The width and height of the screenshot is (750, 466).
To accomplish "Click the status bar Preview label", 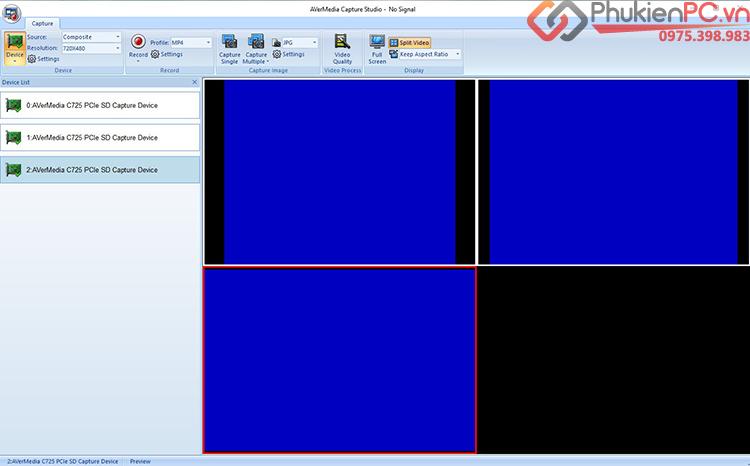I will coord(140,462).
